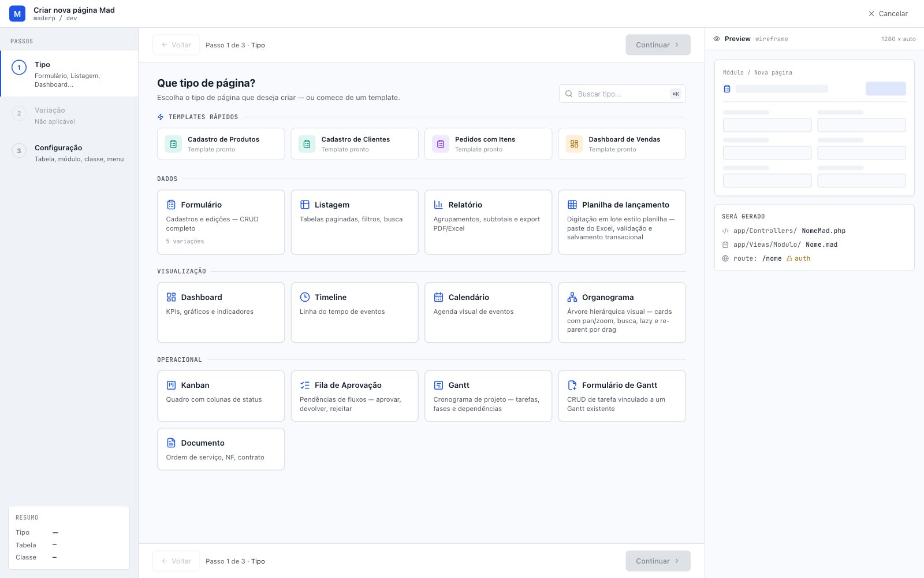This screenshot has height=578, width=924.
Task: Click the blue M app logo
Action: pyautogui.click(x=17, y=14)
